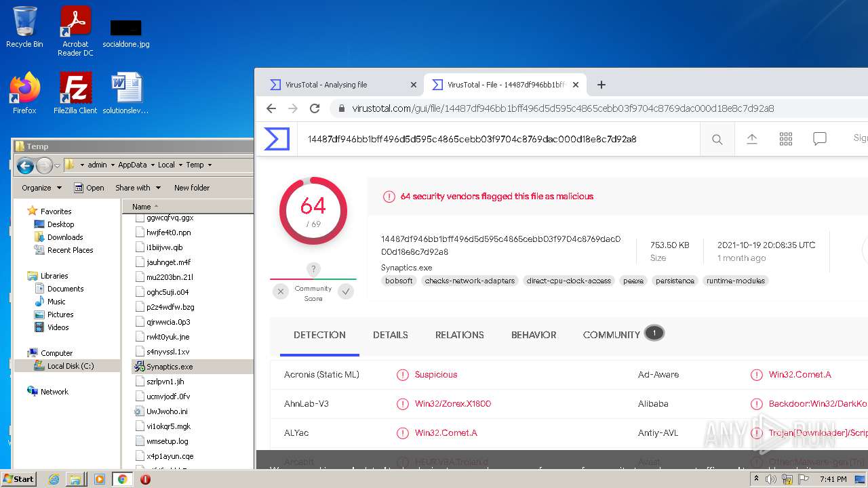Go forward in Chrome browser
Viewport: 868px width, 488px height.
[293, 108]
